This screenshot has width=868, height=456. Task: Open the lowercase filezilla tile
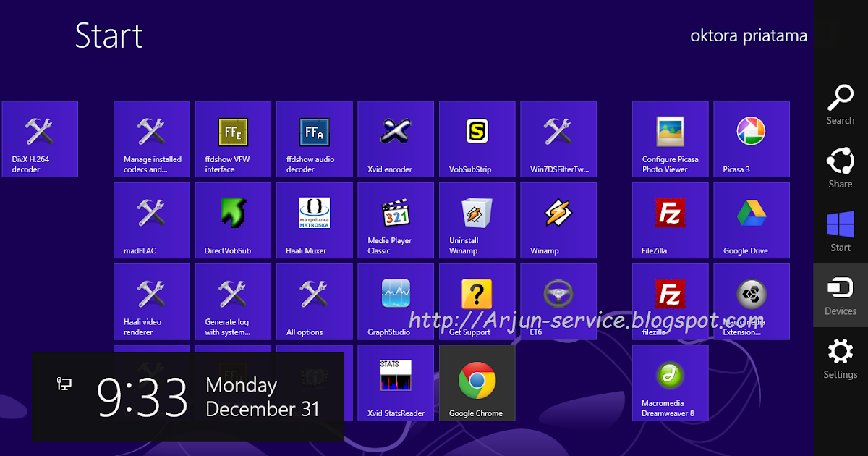pyautogui.click(x=671, y=302)
